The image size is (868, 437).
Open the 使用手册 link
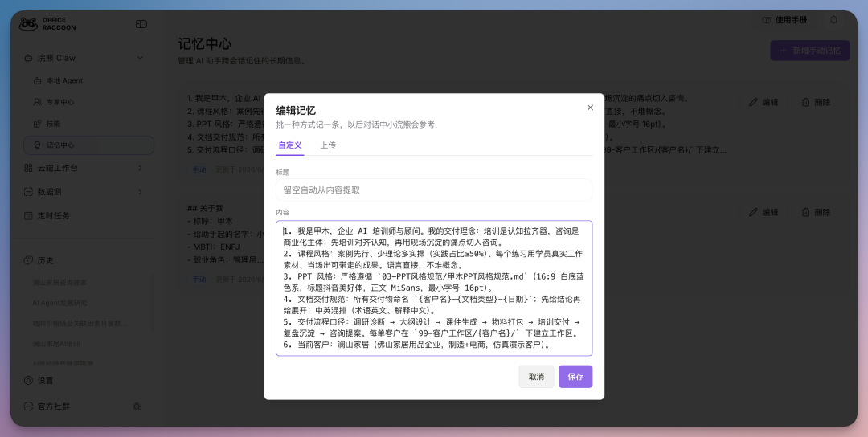point(785,20)
